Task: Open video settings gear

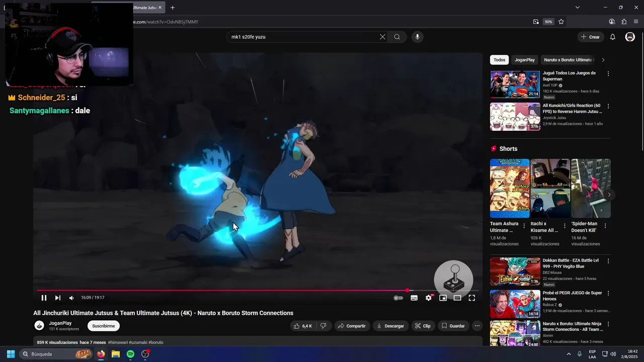Action: pyautogui.click(x=429, y=298)
